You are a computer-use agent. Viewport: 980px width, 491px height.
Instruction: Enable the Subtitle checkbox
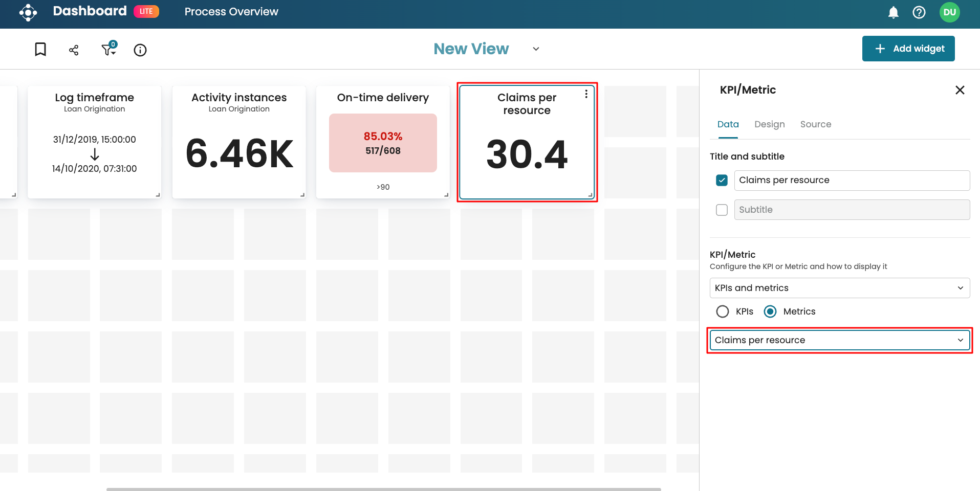click(x=722, y=210)
